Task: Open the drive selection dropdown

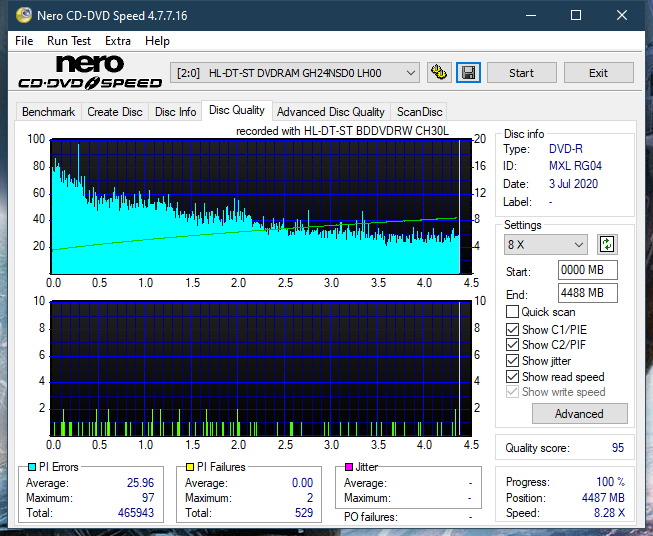Action: click(x=295, y=73)
